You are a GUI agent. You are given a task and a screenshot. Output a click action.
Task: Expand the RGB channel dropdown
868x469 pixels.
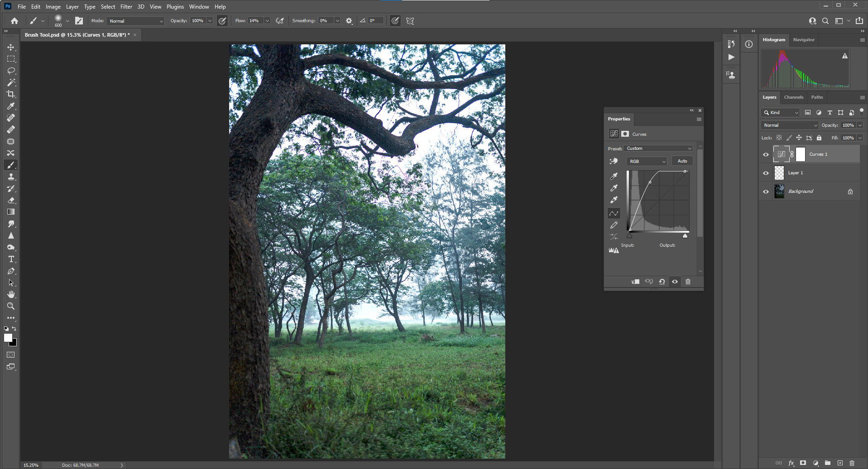pyautogui.click(x=647, y=161)
